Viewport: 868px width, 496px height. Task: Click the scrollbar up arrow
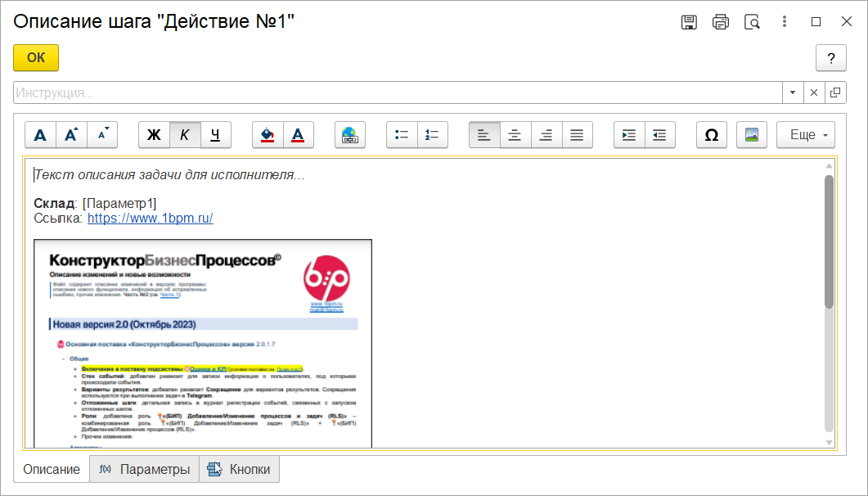[x=829, y=166]
